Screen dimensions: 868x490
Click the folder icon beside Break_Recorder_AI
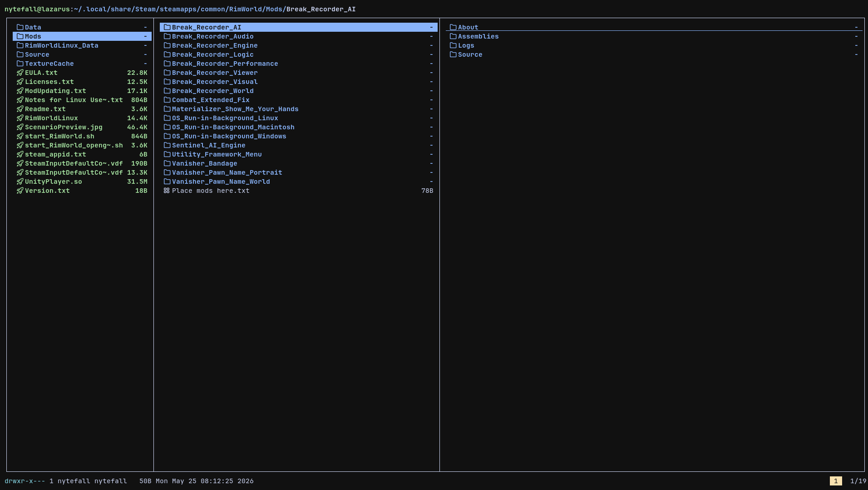click(167, 27)
